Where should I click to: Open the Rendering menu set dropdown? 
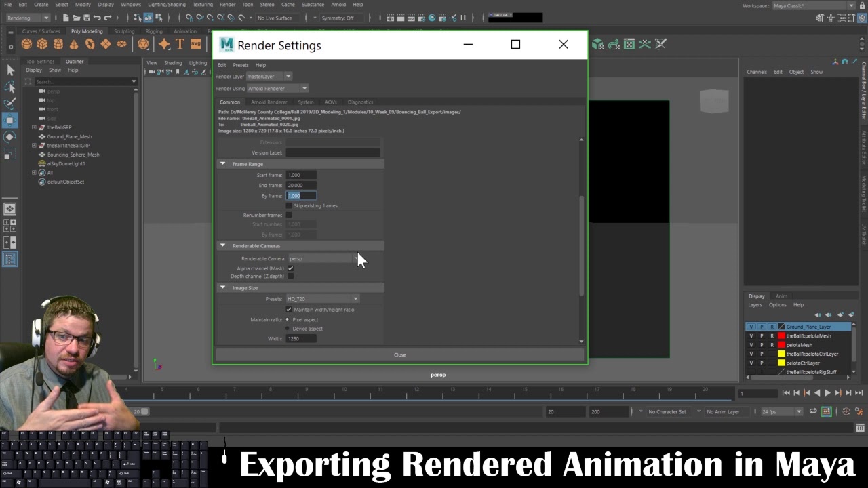(x=27, y=18)
